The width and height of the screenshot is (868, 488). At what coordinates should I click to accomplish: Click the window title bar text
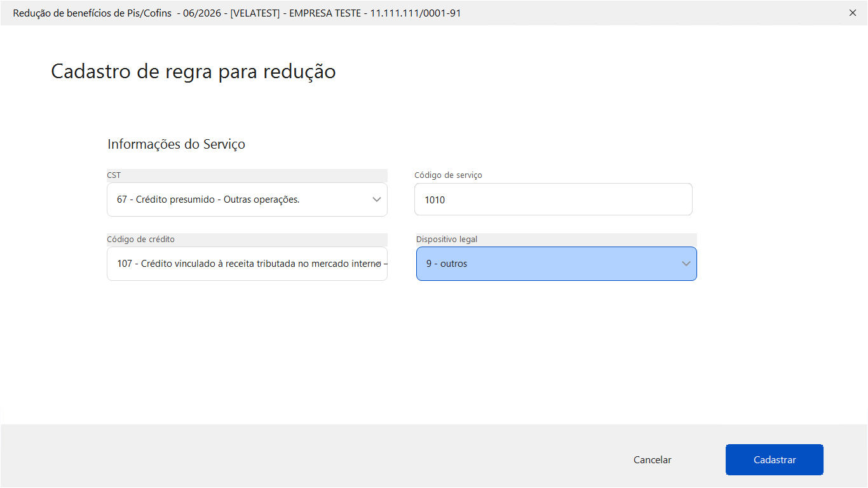coord(237,13)
